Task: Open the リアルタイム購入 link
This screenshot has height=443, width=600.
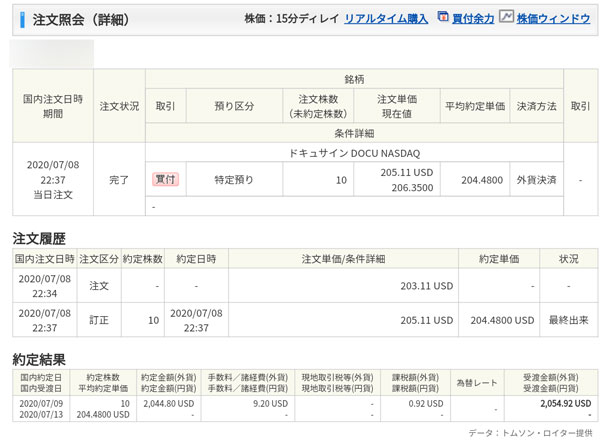Action: tap(386, 19)
